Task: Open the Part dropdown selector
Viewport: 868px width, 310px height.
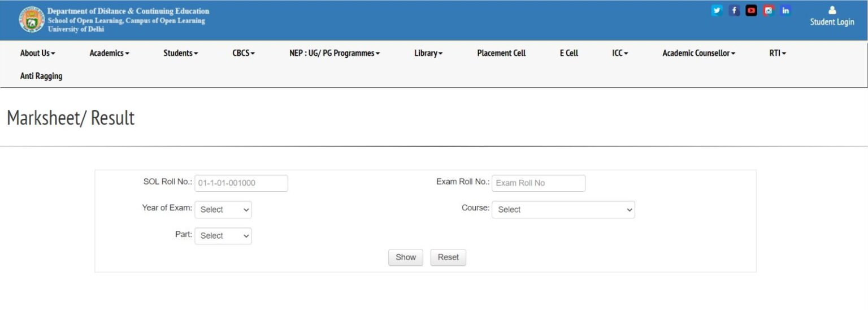Action: 223,236
